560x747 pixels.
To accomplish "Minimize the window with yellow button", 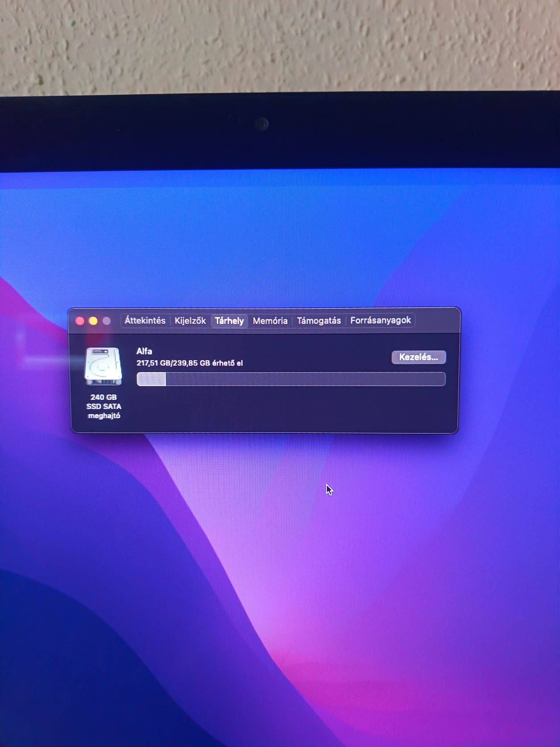I will (93, 321).
